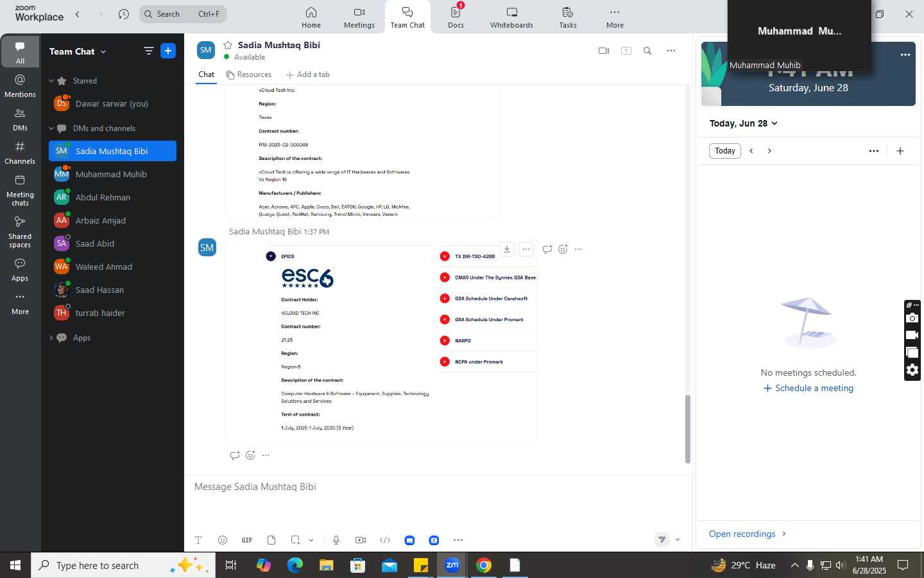Open the turrab haider chat
The height and width of the screenshot is (578, 924).
tap(112, 313)
